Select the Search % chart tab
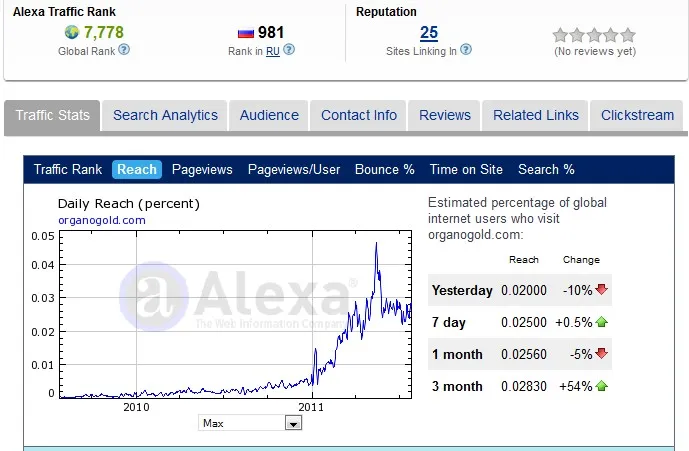 546,170
